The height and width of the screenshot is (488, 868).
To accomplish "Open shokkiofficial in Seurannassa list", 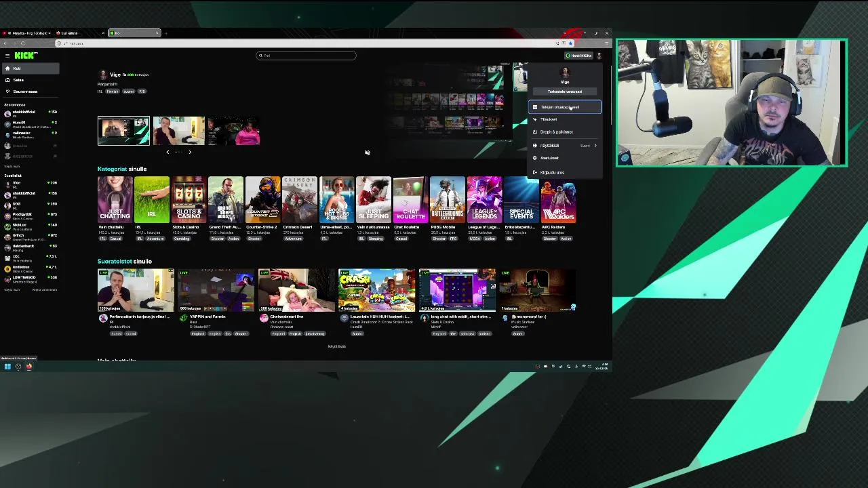I will [x=30, y=113].
